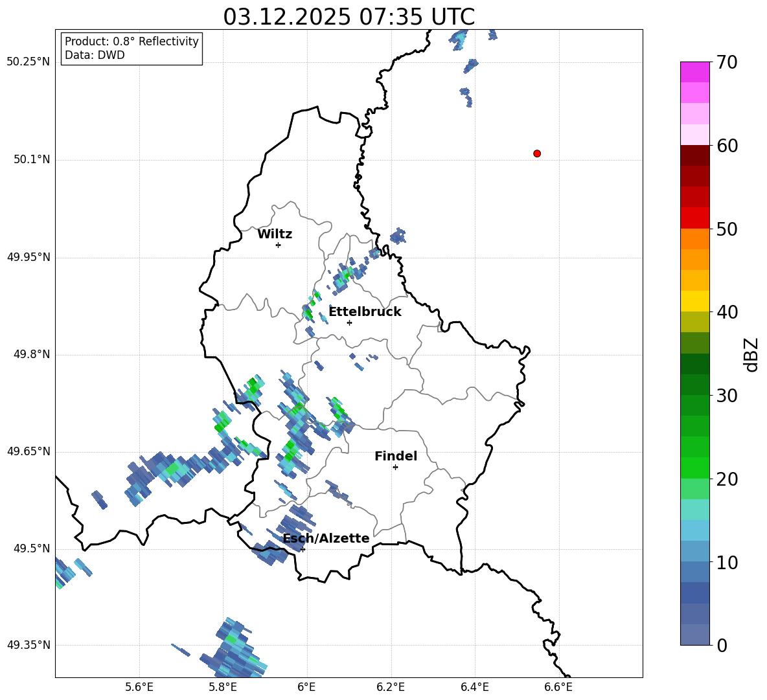Click the 70 dBZ colorbar tick label
Screen dimensions: 767x700
pos(727,63)
